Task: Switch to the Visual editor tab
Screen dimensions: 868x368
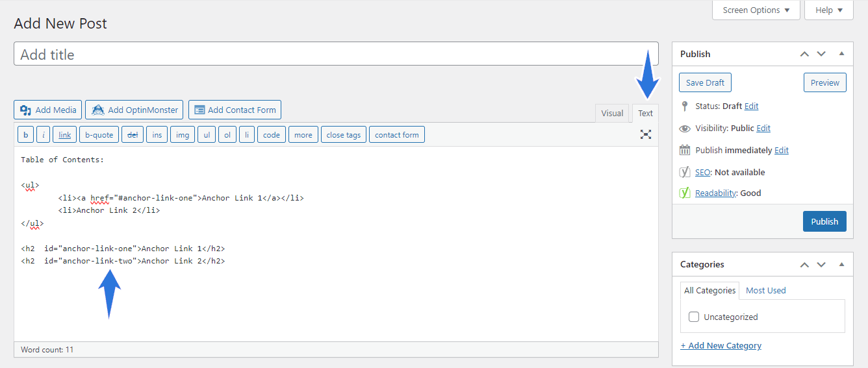Action: click(x=612, y=113)
